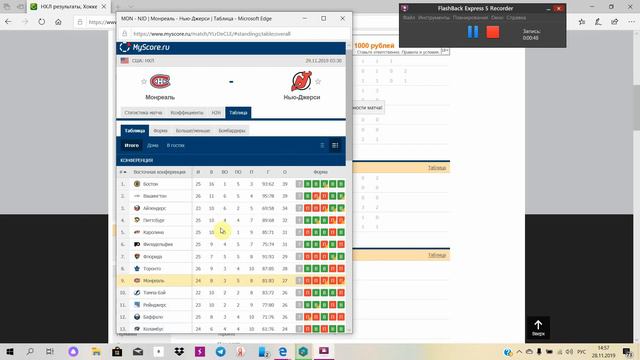Click Вашингтон team row

[x=231, y=196]
